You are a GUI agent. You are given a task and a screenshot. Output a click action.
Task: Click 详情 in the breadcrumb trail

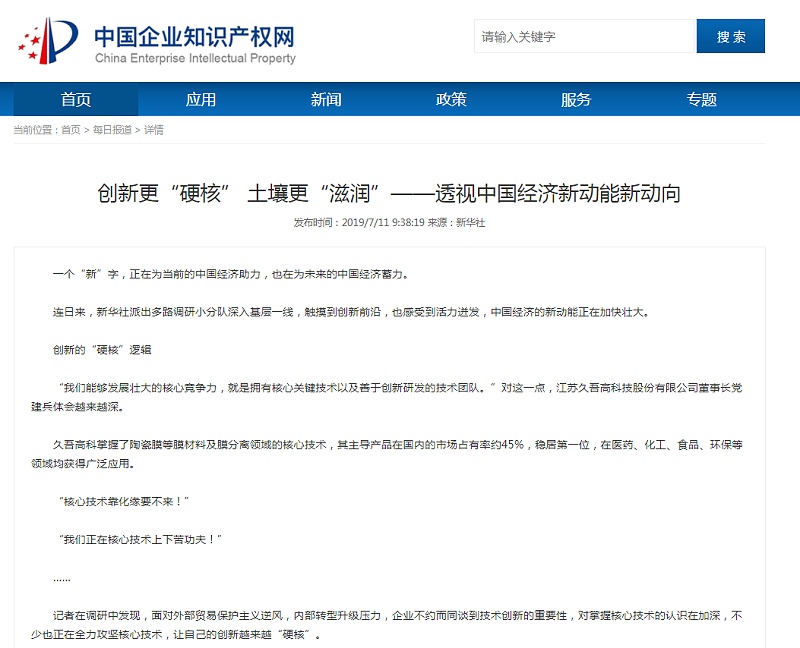pyautogui.click(x=154, y=130)
